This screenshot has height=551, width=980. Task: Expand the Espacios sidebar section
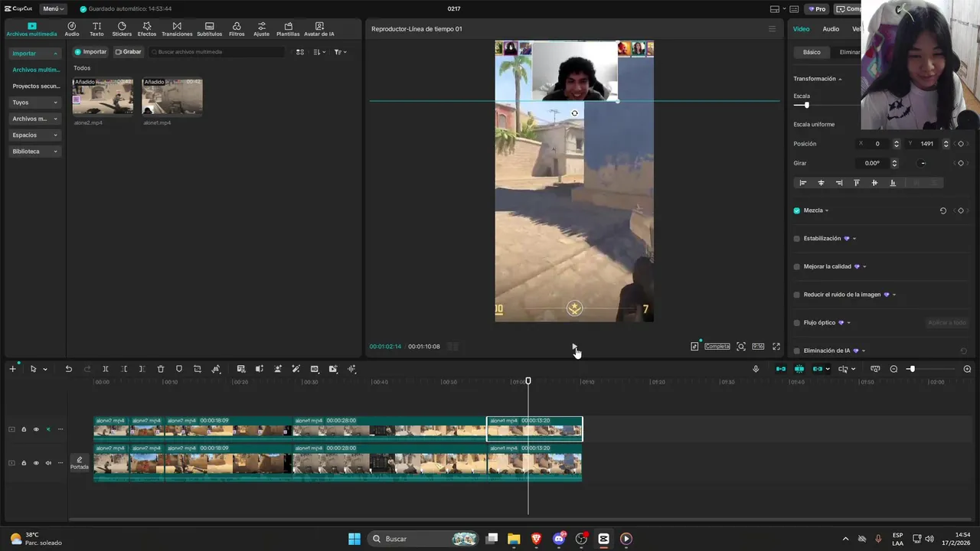34,135
